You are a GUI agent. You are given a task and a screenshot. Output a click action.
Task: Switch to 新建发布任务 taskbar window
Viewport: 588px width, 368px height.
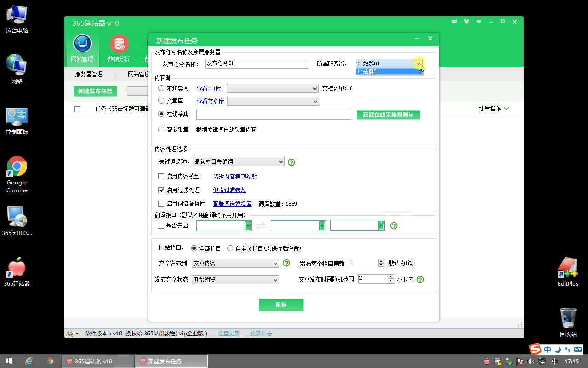point(171,361)
